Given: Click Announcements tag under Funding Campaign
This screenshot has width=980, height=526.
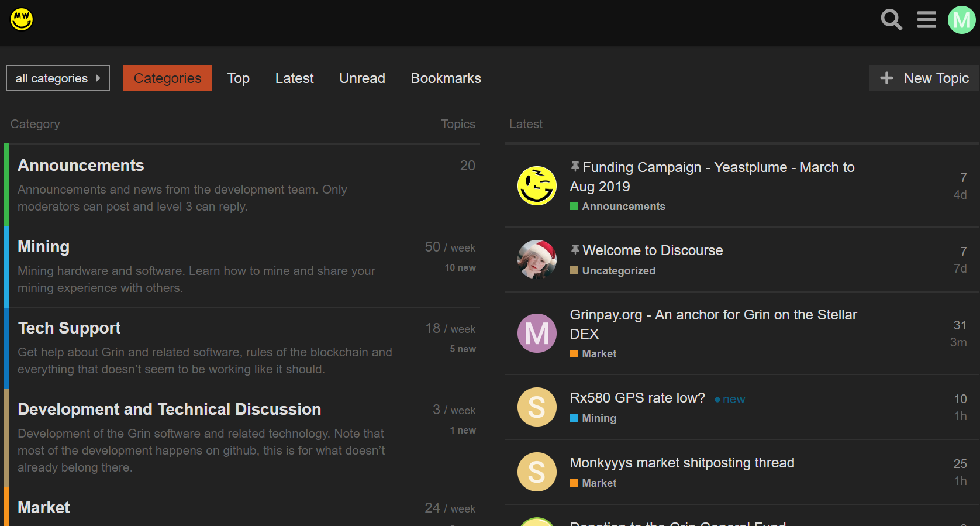Looking at the screenshot, I should click(x=617, y=207).
